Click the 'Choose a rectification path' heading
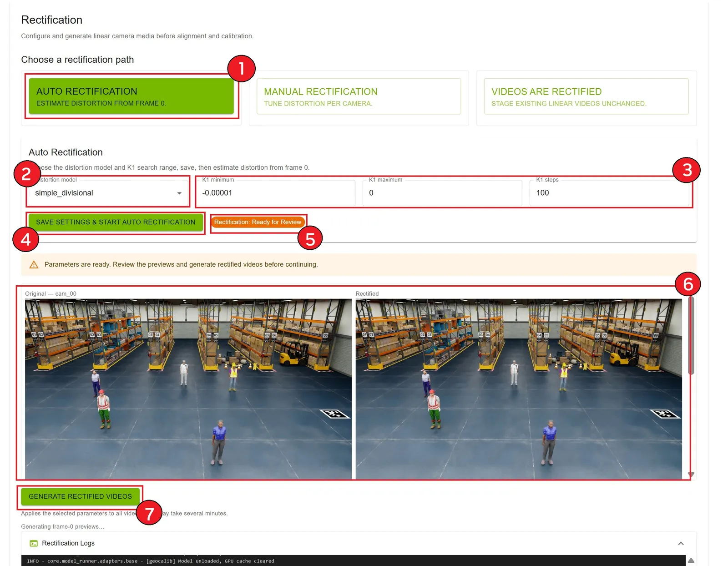 coord(77,60)
